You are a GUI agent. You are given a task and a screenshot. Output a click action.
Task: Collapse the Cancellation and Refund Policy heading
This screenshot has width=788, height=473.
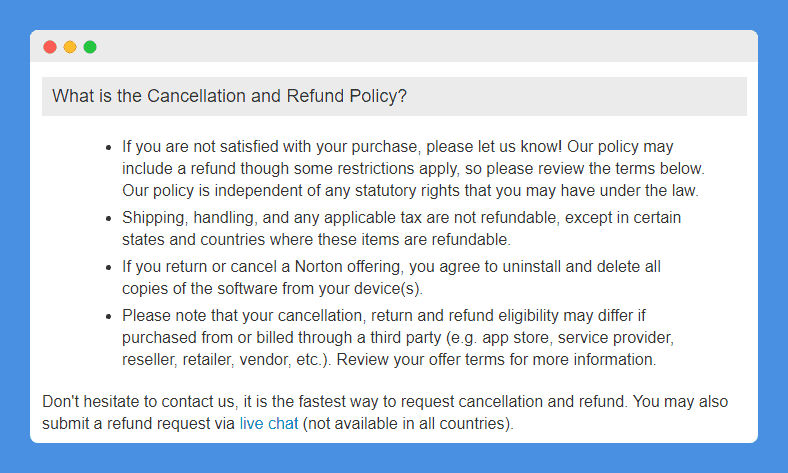(394, 96)
